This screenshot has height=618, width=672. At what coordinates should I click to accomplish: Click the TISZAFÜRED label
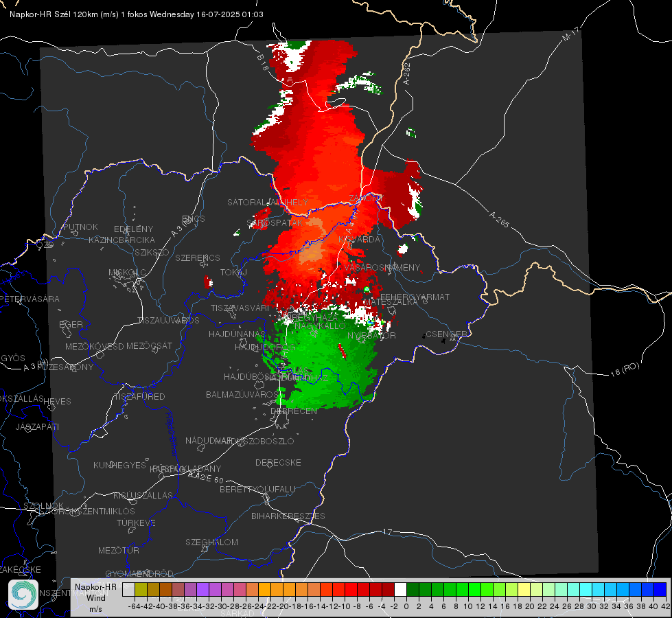139,397
